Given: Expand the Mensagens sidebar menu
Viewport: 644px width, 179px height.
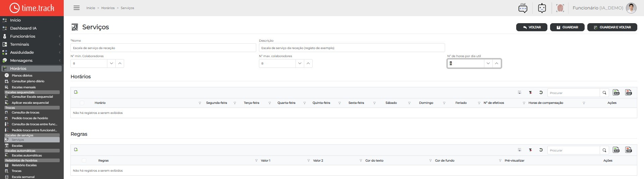Looking at the screenshot, I should point(32,60).
